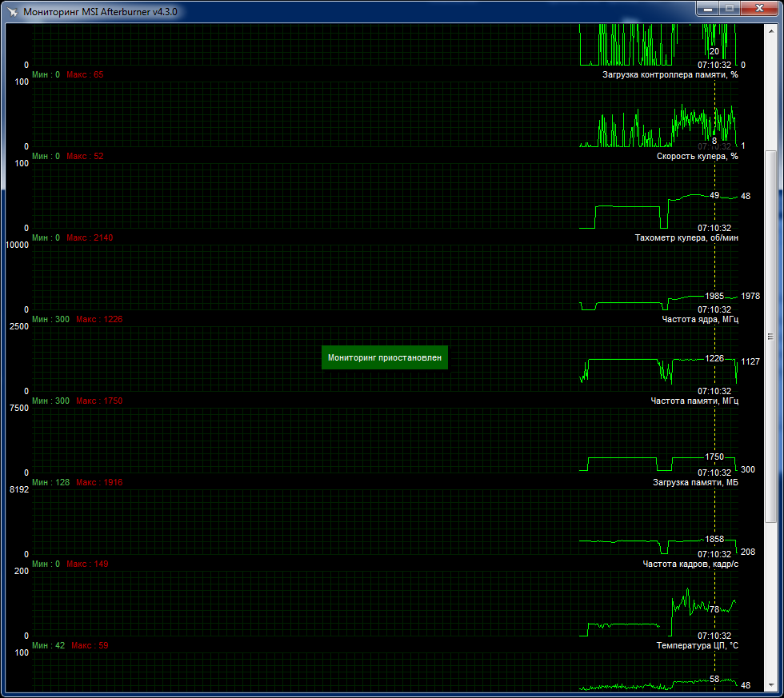Select the 'Загрузка контроллера памяти, %' graph label
Screen dimensions: 784x698
click(x=670, y=74)
